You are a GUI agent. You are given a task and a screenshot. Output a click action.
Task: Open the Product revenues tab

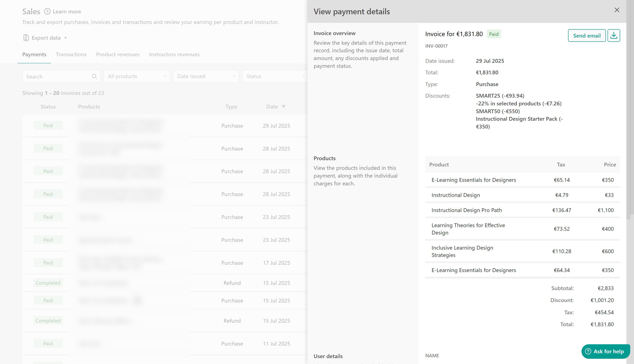(x=118, y=55)
